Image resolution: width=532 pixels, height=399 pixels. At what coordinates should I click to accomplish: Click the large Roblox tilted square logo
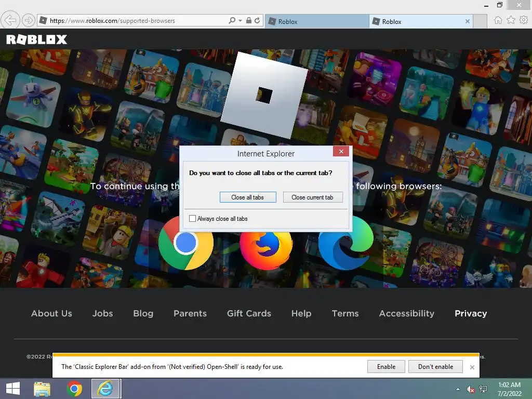(264, 96)
